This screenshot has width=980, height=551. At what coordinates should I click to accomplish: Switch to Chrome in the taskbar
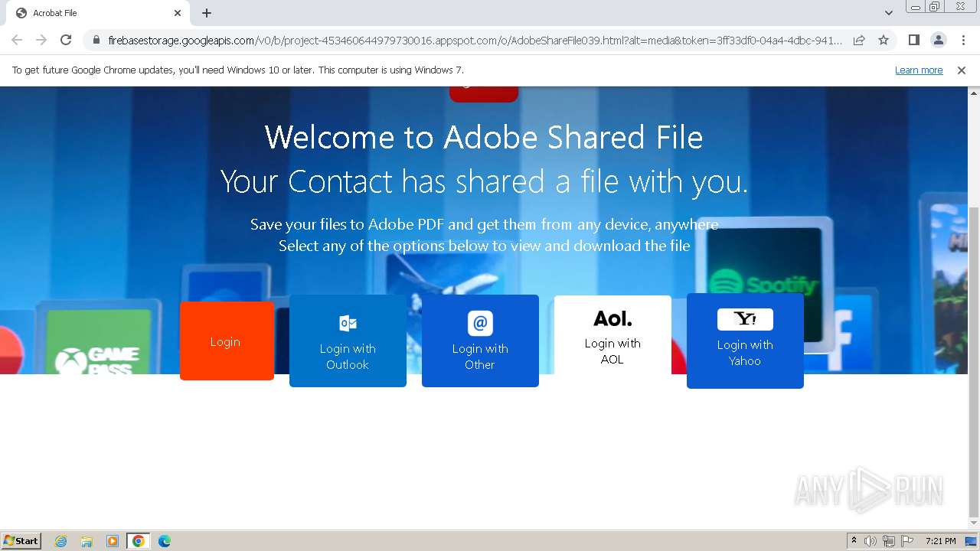(139, 541)
